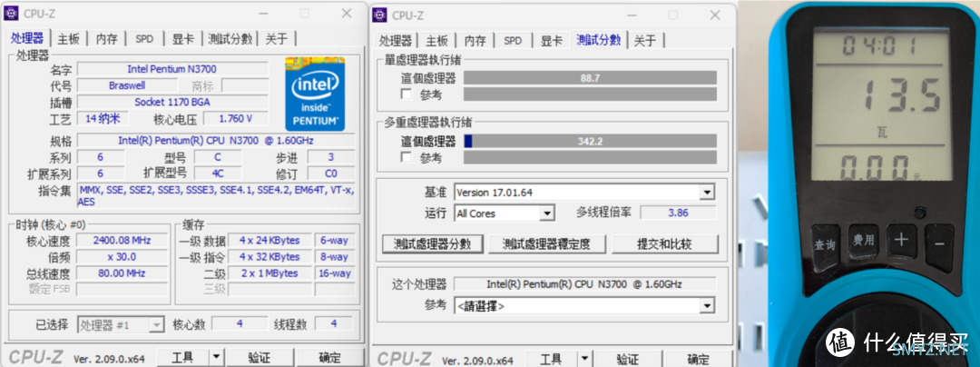
Task: Open 内存 tab in the left CPU-Z window
Action: [106, 39]
